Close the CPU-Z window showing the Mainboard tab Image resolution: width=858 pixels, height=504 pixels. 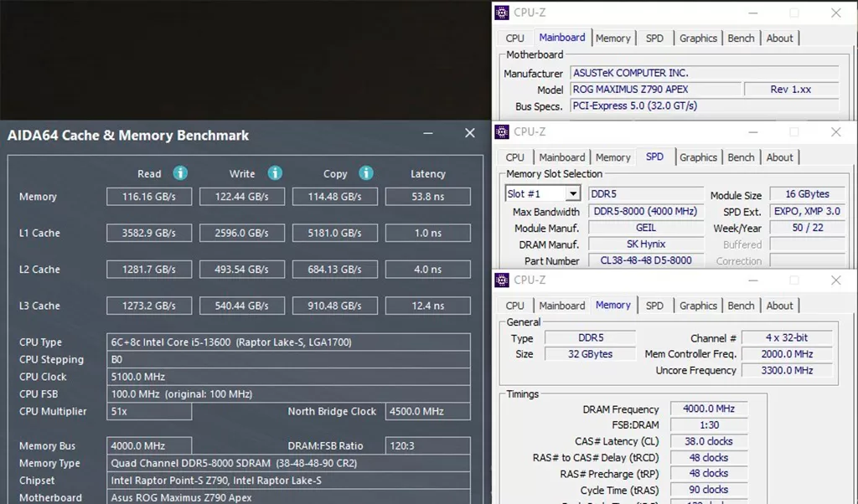pos(835,13)
